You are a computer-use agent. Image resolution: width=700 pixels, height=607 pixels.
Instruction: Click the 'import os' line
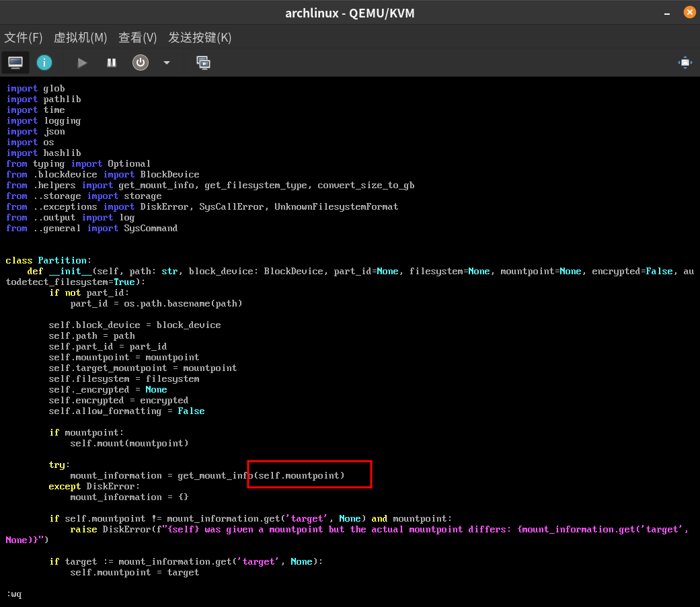(30, 143)
